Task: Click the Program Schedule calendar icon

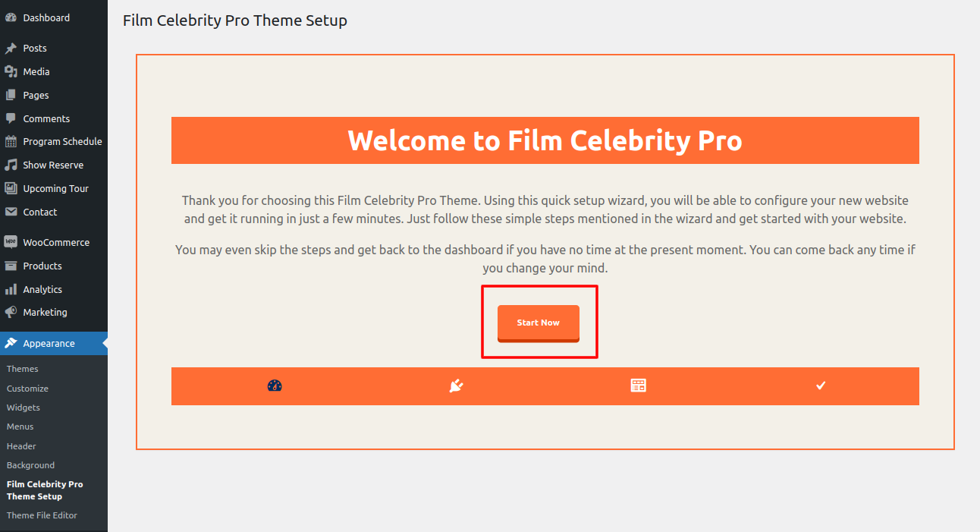Action: pyautogui.click(x=11, y=141)
